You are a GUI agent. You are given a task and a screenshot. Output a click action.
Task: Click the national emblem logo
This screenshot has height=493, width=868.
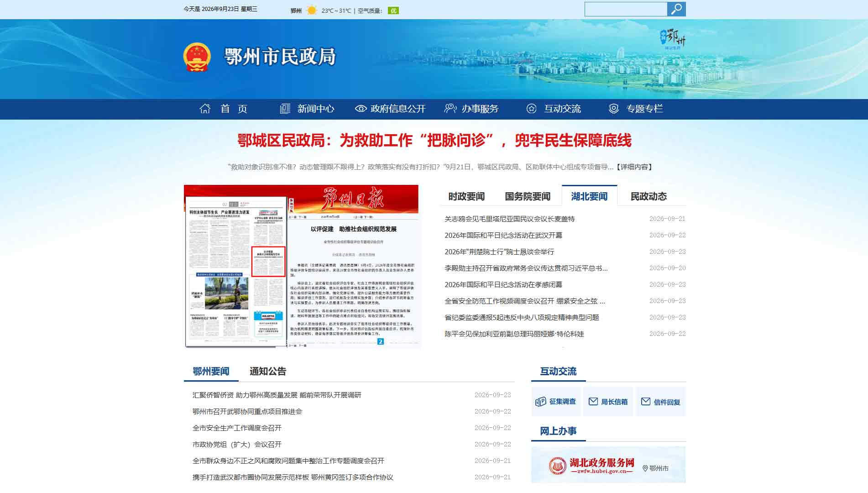click(197, 57)
